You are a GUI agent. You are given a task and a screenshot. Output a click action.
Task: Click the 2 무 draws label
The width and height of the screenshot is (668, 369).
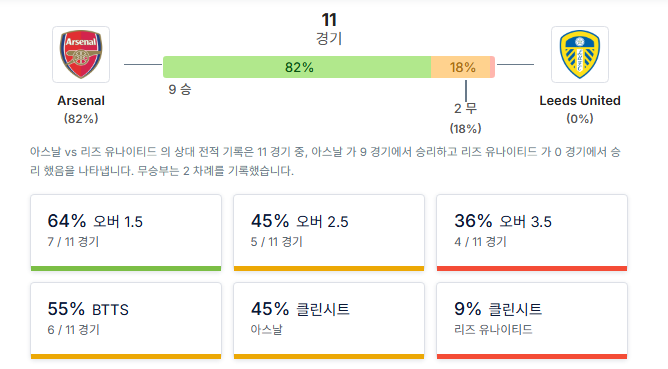[465, 108]
